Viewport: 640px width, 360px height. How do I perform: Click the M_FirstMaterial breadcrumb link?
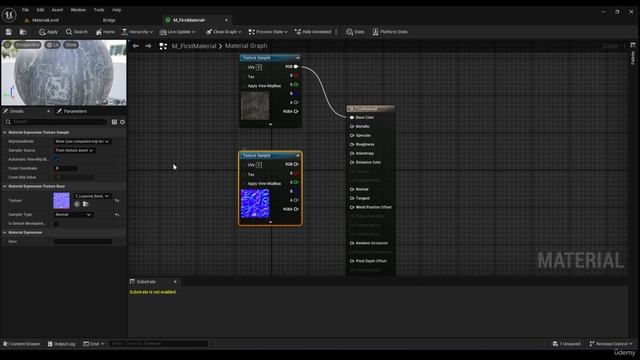[194, 46]
